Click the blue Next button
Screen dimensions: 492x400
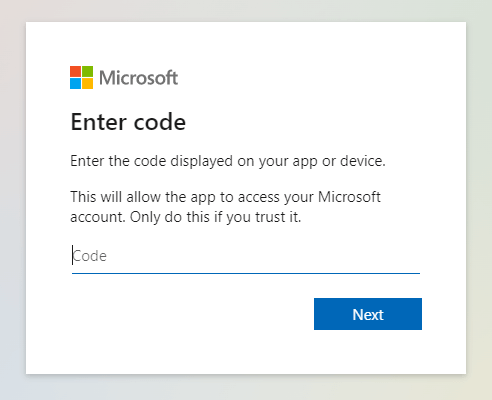point(368,314)
